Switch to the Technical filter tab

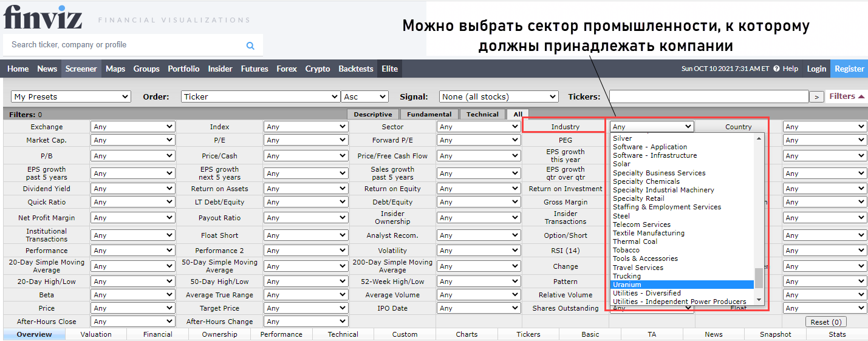pos(482,114)
